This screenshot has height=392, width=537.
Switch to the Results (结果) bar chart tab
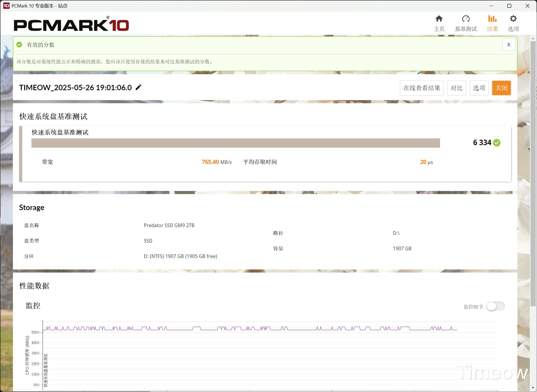point(492,19)
